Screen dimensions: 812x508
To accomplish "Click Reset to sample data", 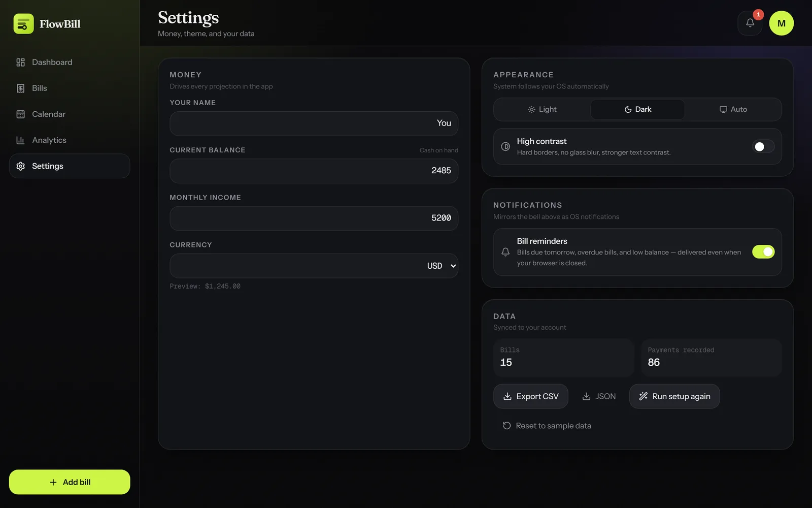I will pos(547,426).
